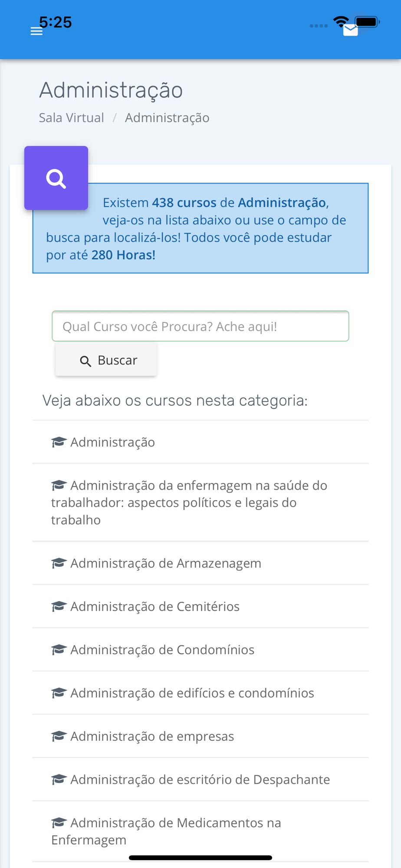This screenshot has width=401, height=868.
Task: Open Administração de escritório de Despachante course
Action: (200, 779)
